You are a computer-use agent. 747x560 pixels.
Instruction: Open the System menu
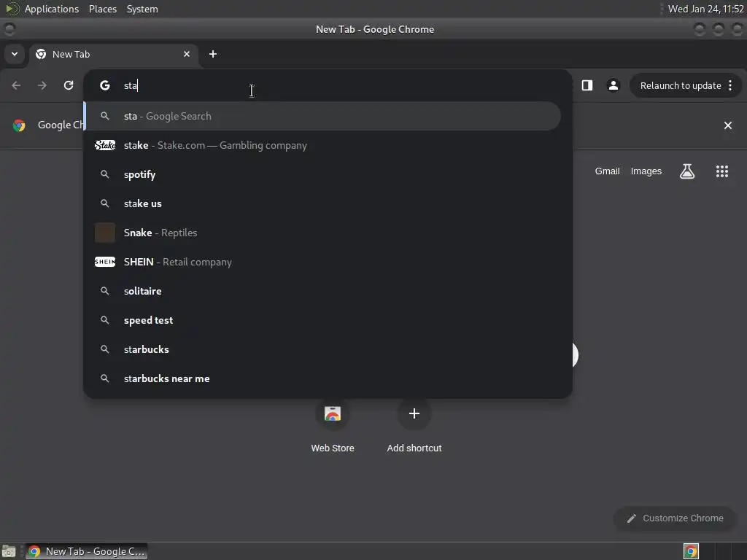click(x=142, y=9)
